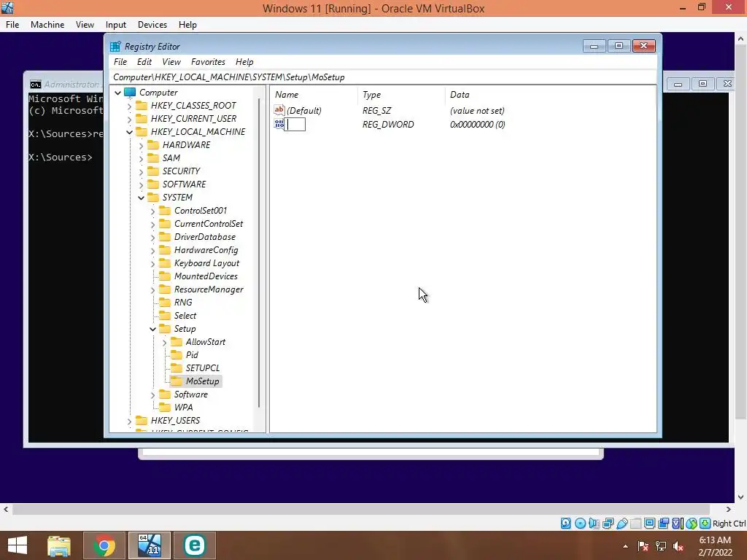Open Google Chrome from the taskbar

(x=104, y=545)
